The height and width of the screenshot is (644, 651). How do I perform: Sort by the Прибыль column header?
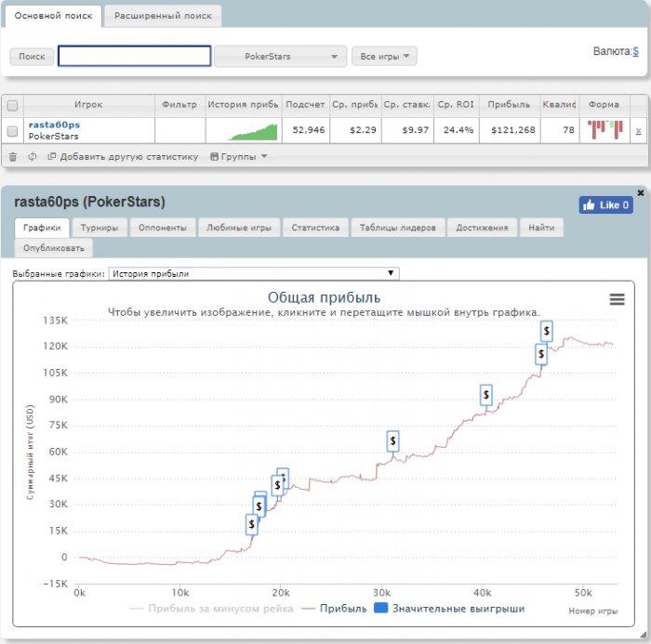click(509, 105)
